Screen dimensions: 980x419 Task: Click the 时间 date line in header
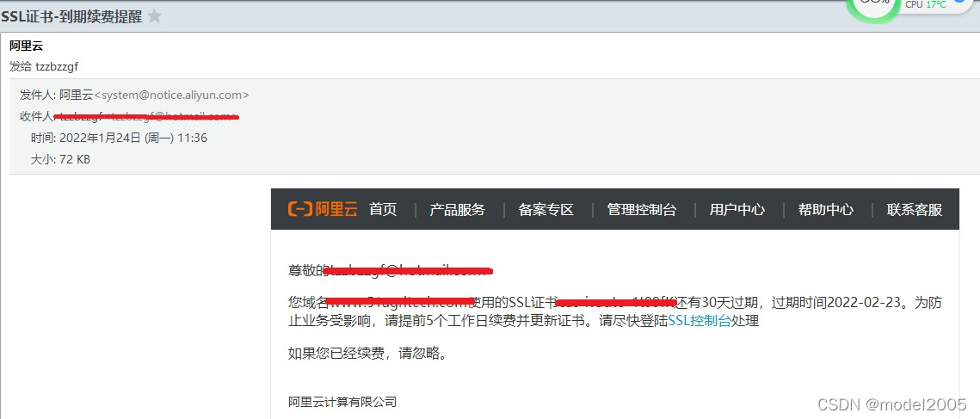click(x=119, y=138)
